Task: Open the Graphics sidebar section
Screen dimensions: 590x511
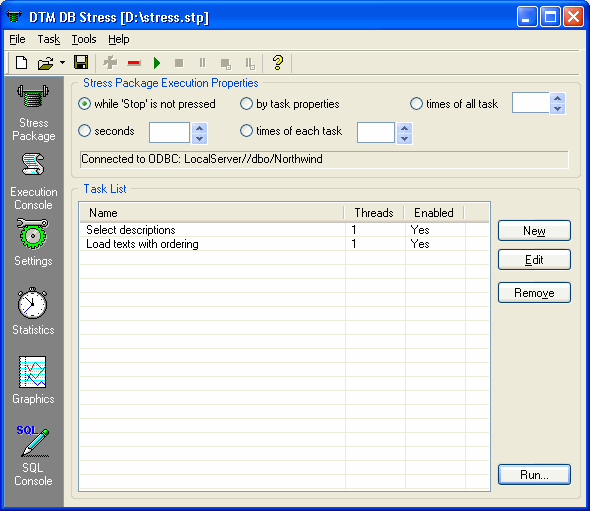Action: [x=33, y=380]
